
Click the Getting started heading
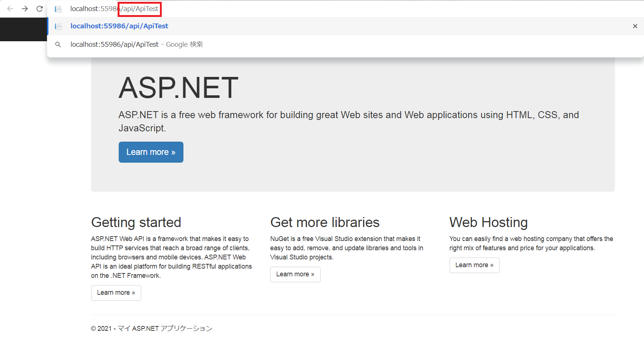click(136, 222)
